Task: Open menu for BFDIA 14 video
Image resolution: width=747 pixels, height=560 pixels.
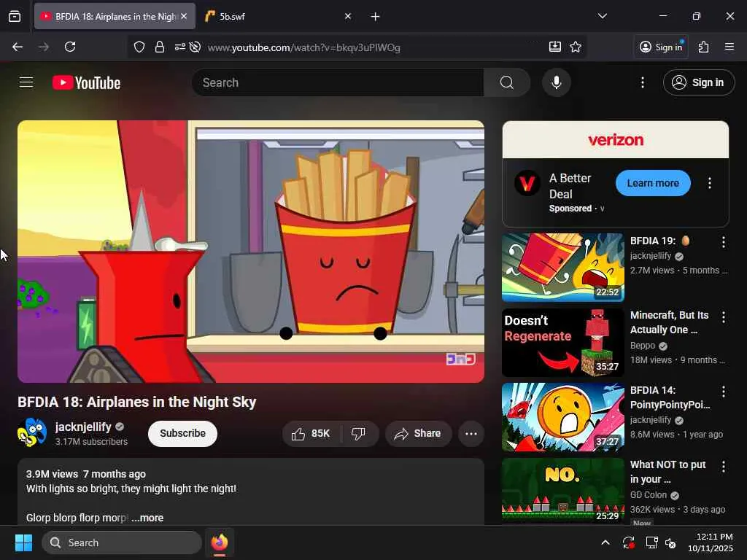Action: 723,392
